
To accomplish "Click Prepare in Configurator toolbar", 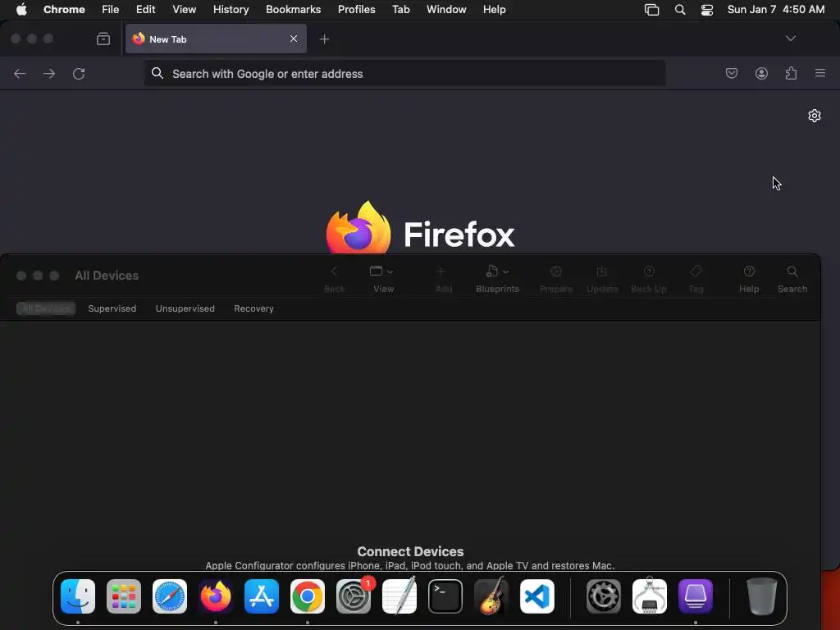I will click(x=556, y=279).
